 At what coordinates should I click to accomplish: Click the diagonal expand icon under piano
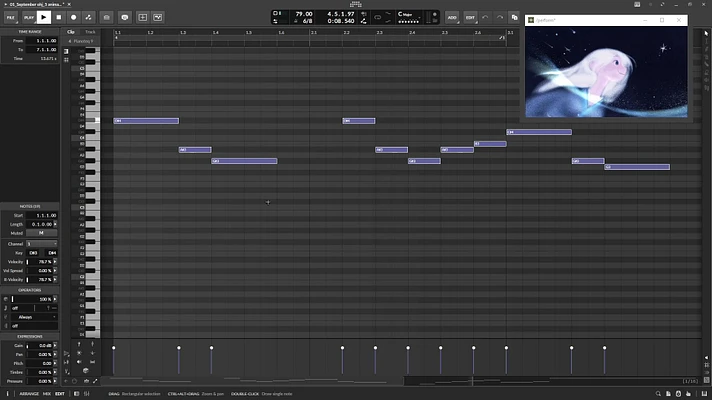coord(95,381)
